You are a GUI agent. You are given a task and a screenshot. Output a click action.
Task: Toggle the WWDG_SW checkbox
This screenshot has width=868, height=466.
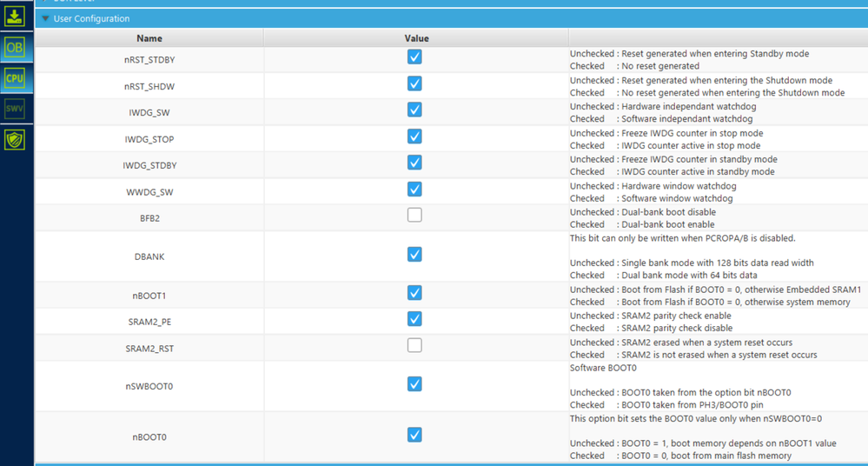coord(414,189)
